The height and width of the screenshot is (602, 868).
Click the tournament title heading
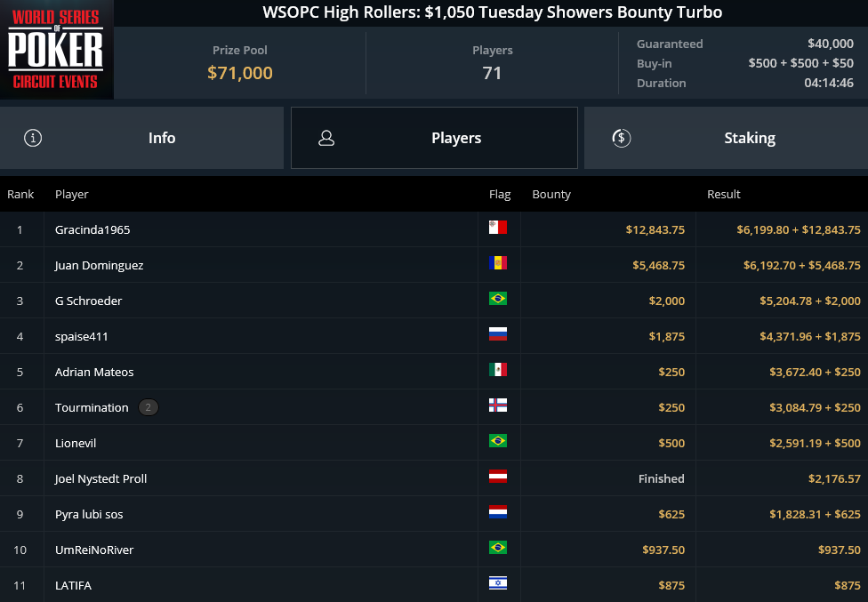(492, 12)
